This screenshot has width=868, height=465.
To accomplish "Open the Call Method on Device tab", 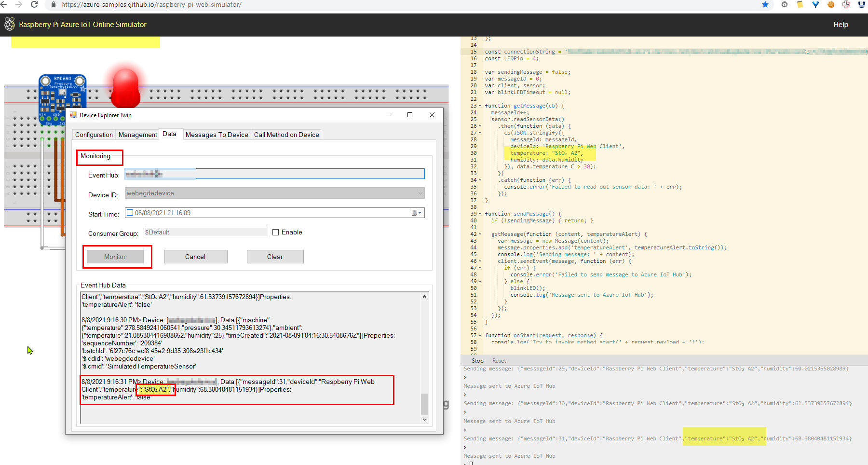I will pyautogui.click(x=286, y=135).
